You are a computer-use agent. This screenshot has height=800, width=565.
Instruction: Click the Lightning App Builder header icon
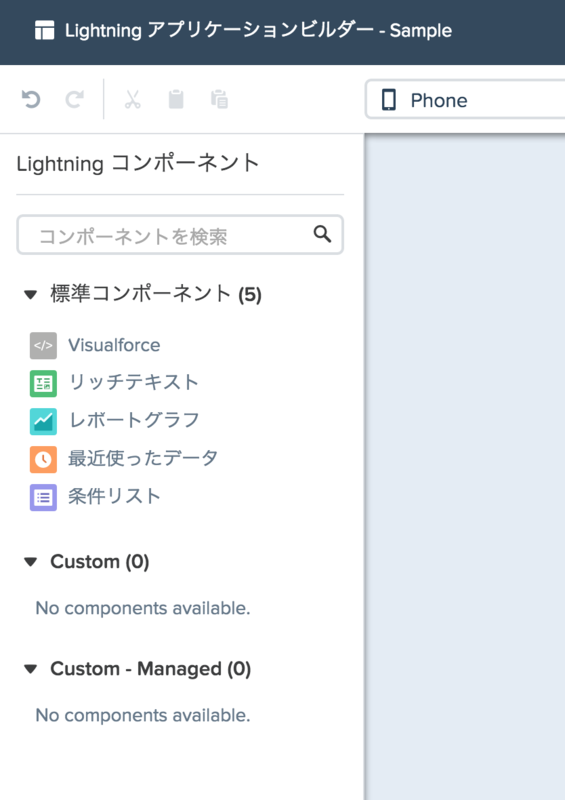pyautogui.click(x=44, y=31)
